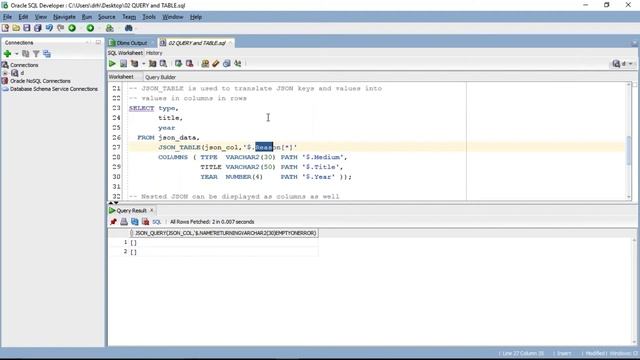
Task: Click the Autotrace icon
Action: pos(153,64)
